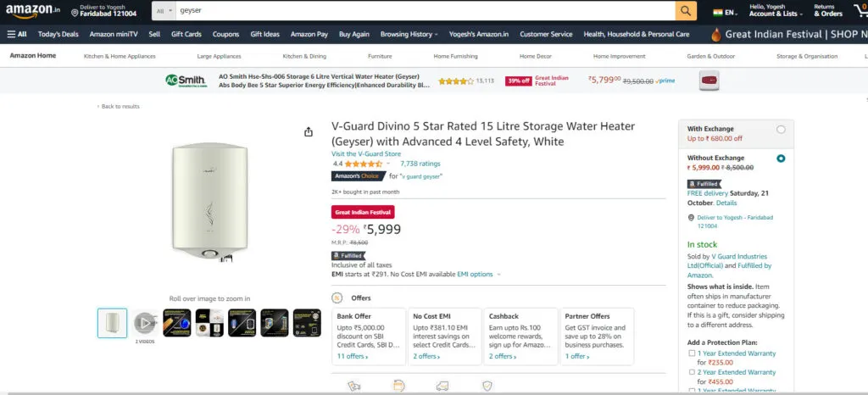Image resolution: width=868 pixels, height=395 pixels.
Task: Click the AO Smith geyser ad thumbnail
Action: pos(709,81)
